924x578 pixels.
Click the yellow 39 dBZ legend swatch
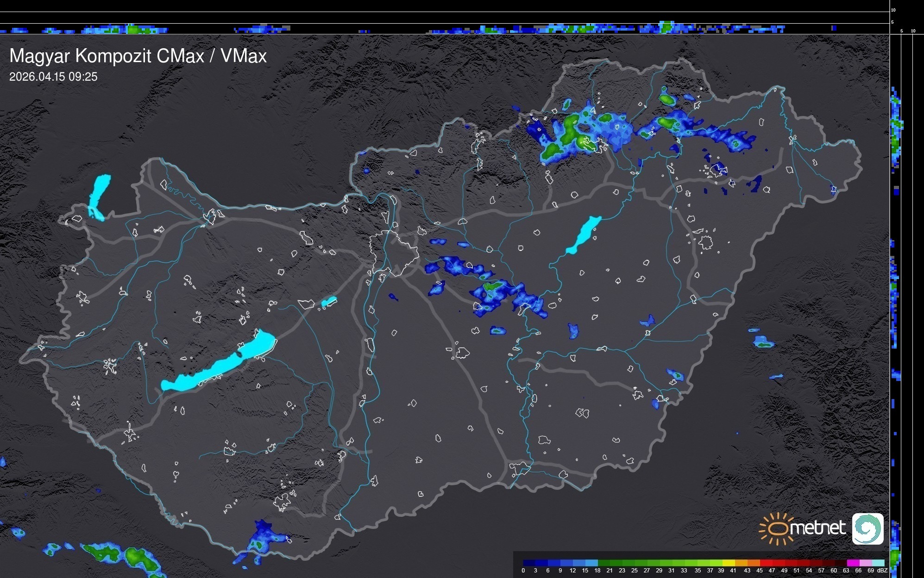(729, 563)
